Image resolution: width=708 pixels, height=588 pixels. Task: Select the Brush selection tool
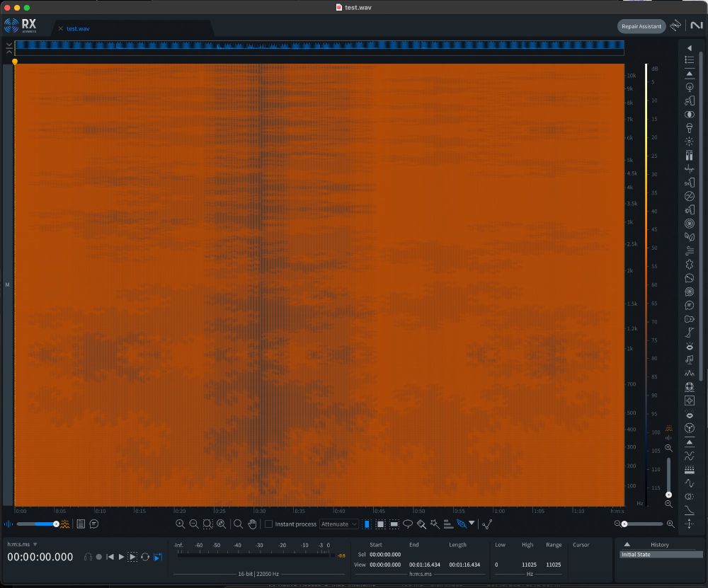421,524
